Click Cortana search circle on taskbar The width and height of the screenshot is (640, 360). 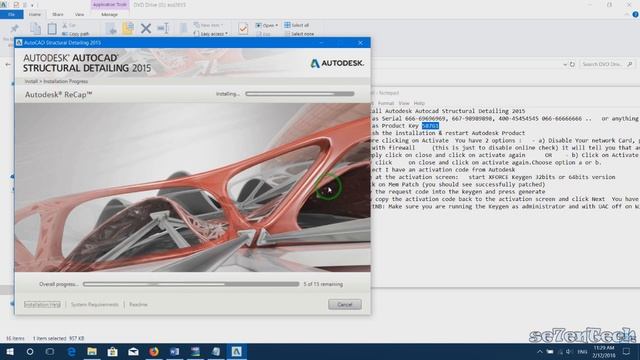(x=30, y=351)
